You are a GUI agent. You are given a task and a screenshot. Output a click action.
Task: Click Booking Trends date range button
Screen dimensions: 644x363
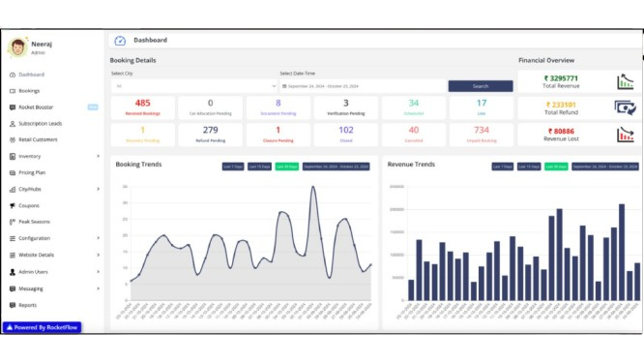(x=336, y=166)
